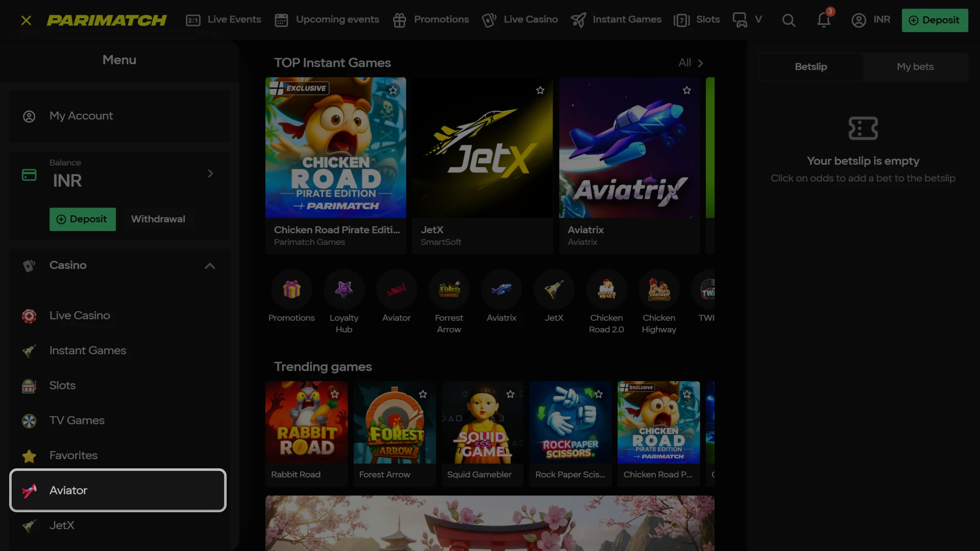Favorite Rabbit Road with star
This screenshot has width=980, height=551.
tap(335, 394)
